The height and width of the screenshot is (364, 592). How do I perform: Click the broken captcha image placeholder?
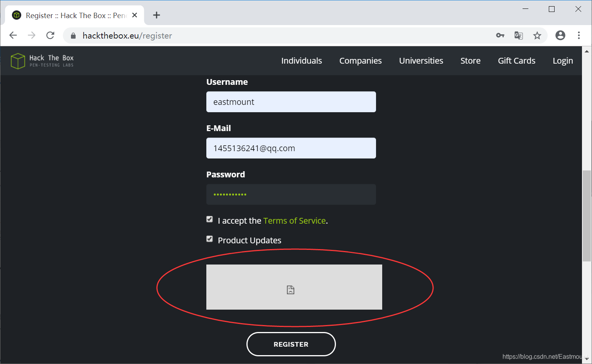tap(294, 287)
